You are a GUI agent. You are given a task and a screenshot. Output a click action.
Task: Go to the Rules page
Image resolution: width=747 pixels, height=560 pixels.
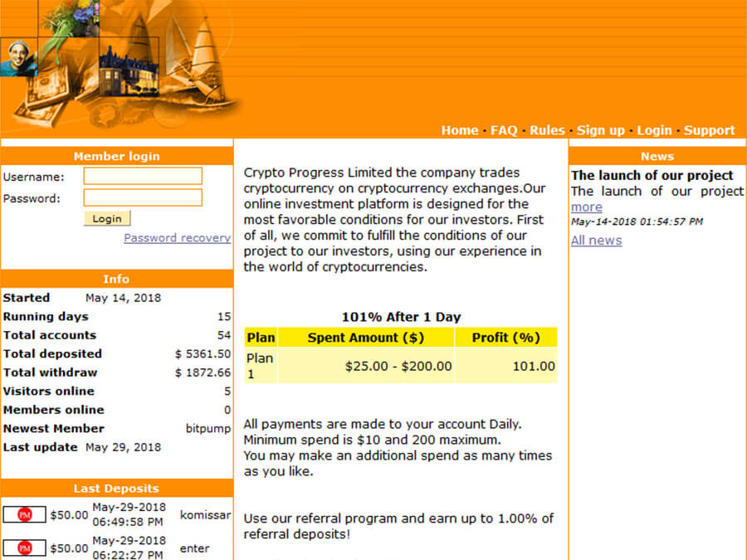(x=547, y=130)
